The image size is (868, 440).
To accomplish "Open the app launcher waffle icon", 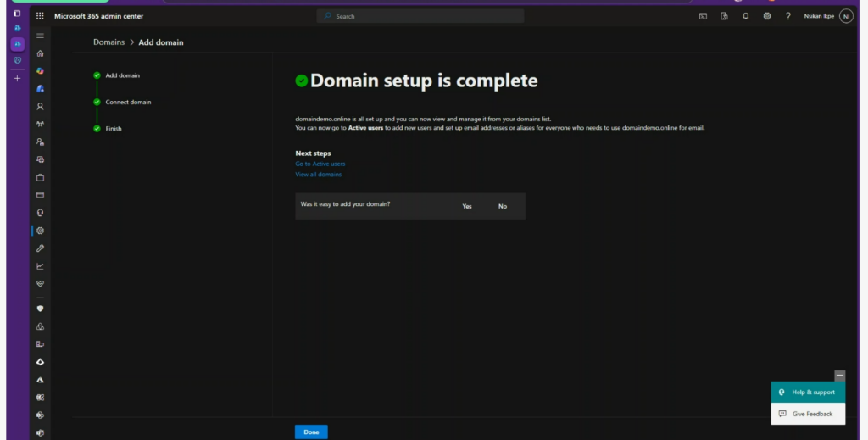I will coord(40,16).
